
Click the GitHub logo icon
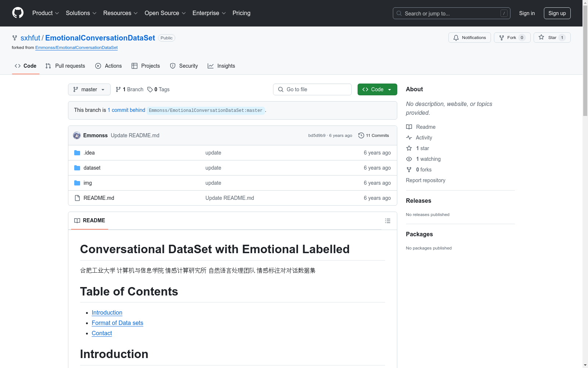click(18, 13)
